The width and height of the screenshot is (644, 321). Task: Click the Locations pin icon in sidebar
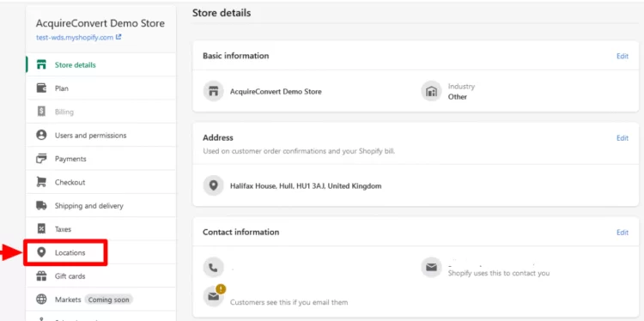coord(41,252)
